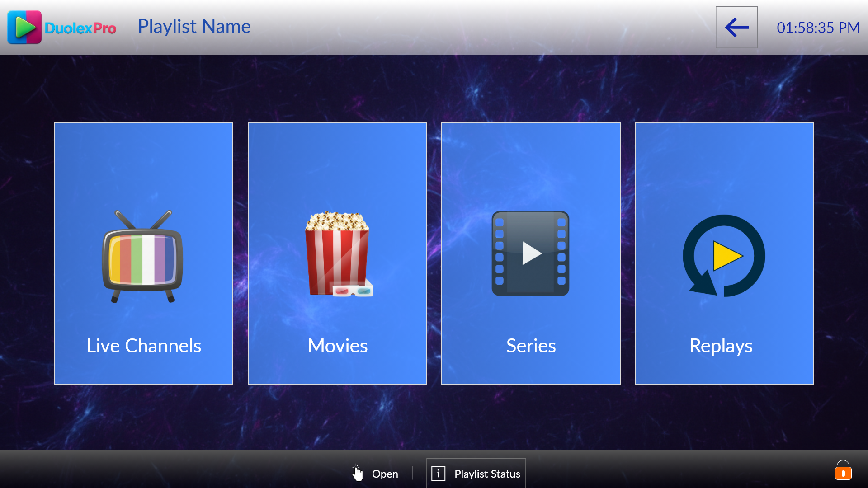Screen dimensions: 868x488
Task: Click the film strip play icon
Action: coord(530,253)
